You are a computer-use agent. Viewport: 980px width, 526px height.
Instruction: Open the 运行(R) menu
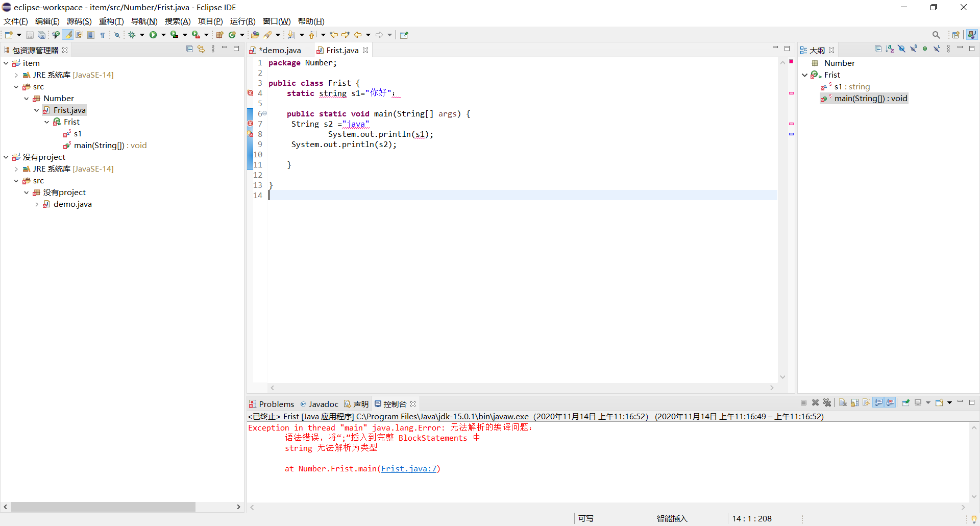pyautogui.click(x=242, y=21)
